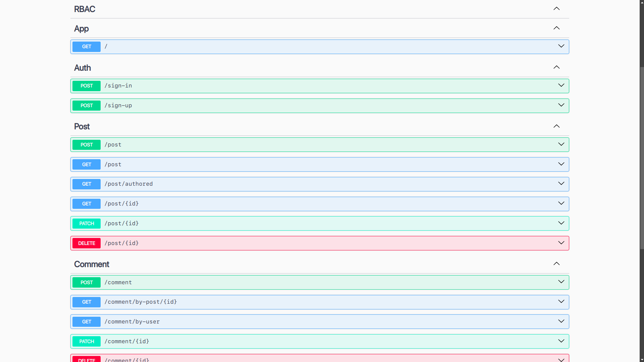
Task: Click the GET badge for /post/authored
Action: [x=87, y=184]
